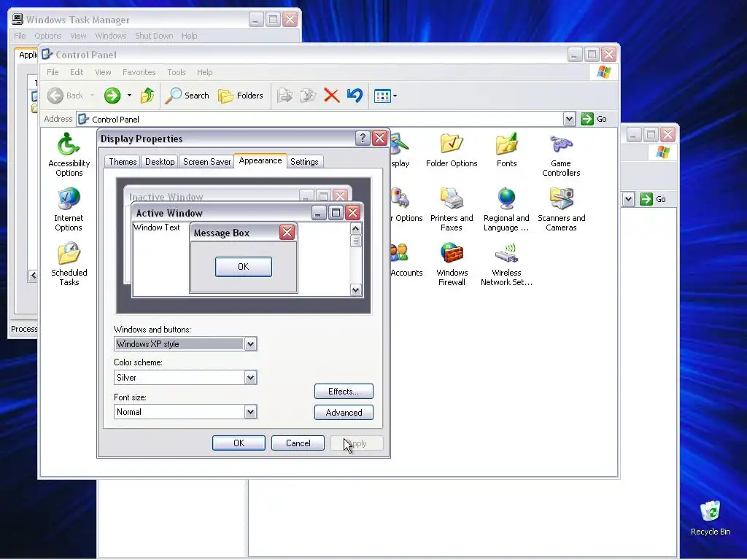The width and height of the screenshot is (747, 560).
Task: Click the Back button in Control Panel toolbar
Action: point(66,96)
